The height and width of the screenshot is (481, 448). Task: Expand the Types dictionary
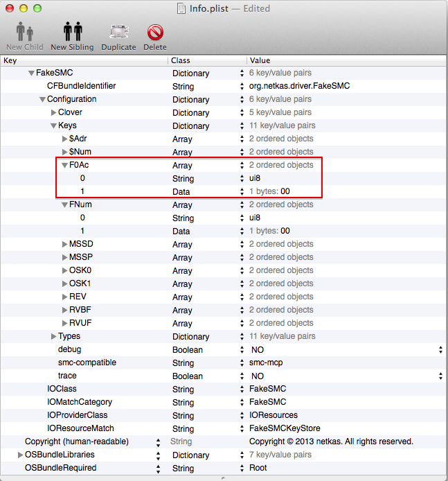53,336
